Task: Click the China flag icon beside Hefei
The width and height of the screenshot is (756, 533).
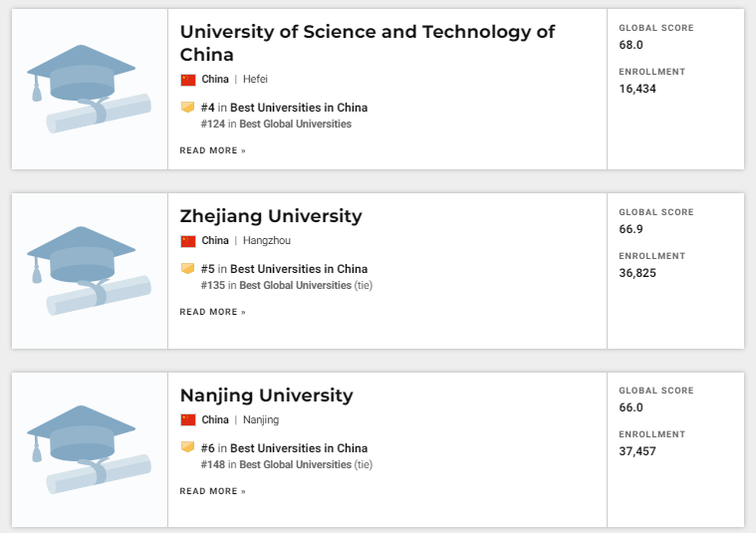Action: (188, 80)
